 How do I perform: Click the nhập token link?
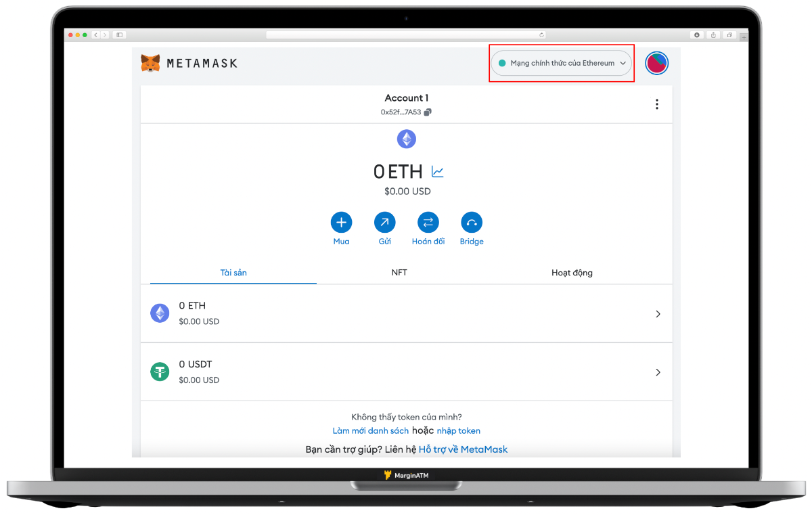459,430
